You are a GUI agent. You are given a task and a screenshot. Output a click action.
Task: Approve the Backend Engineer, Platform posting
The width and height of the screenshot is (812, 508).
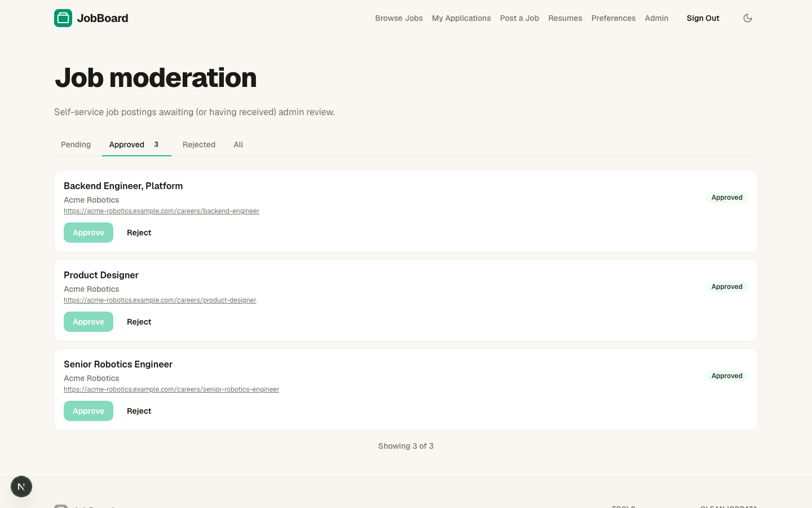pos(89,233)
